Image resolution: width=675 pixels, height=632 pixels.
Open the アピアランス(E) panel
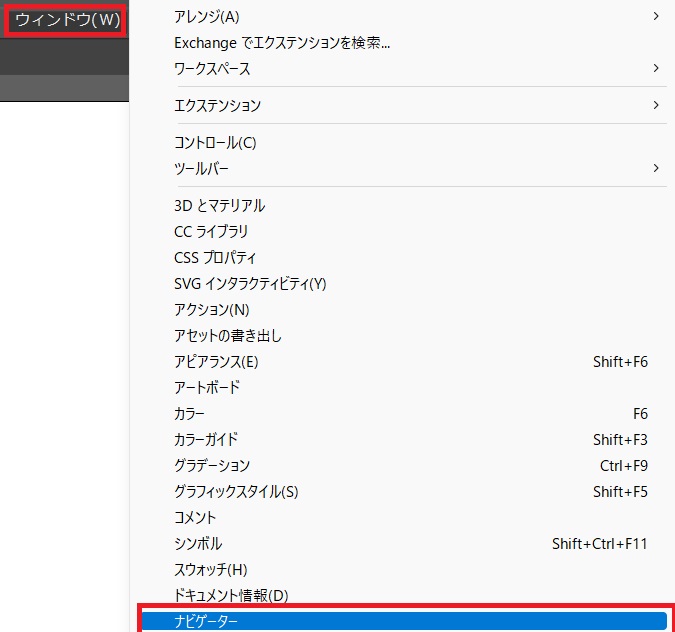216,362
